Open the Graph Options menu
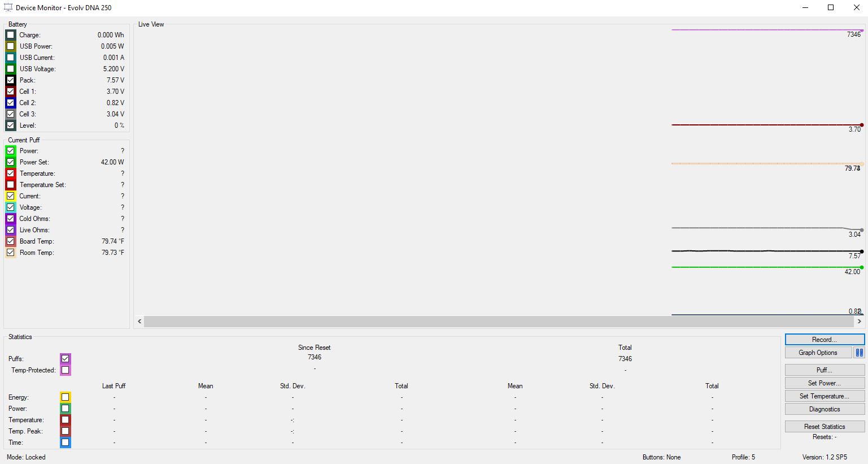 pos(818,353)
